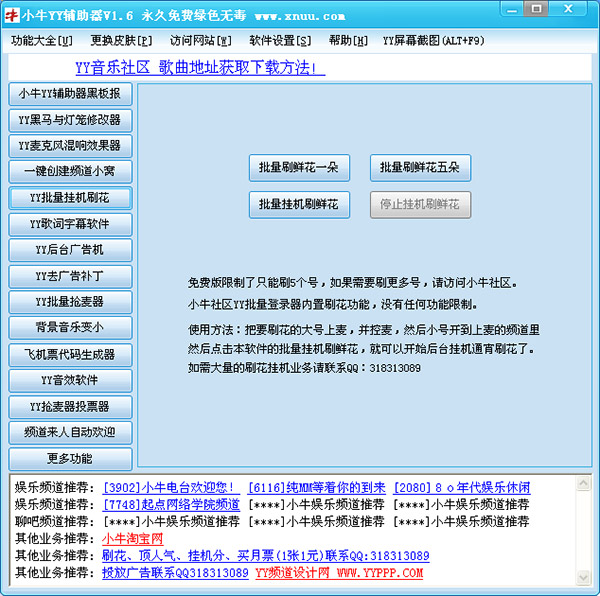Open YY频道设计网 WWW.YYPPP.COM link
This screenshot has width=600, height=596.
tap(339, 573)
